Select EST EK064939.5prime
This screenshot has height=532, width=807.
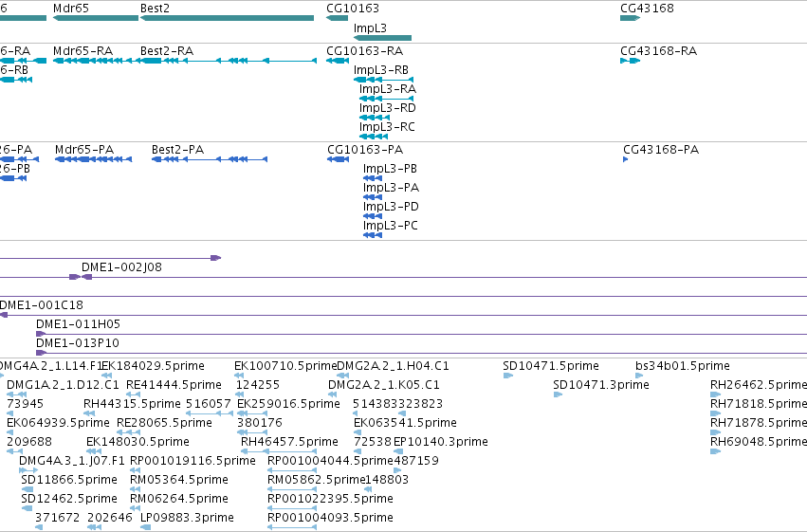click(9, 432)
